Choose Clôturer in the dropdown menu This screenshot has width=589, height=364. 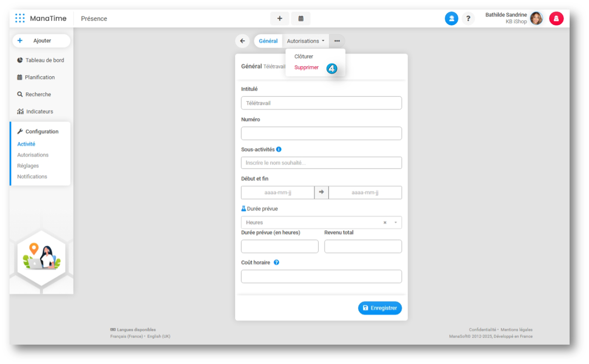coord(304,56)
